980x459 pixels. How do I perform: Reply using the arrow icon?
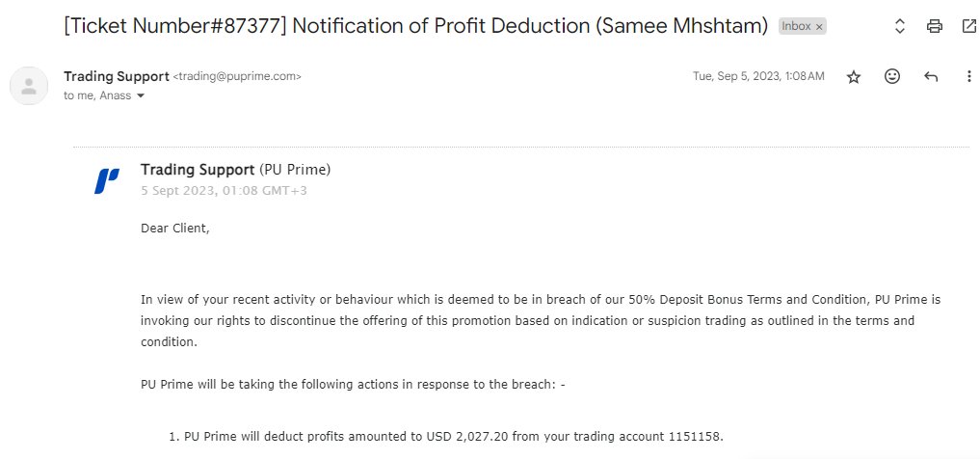point(931,77)
